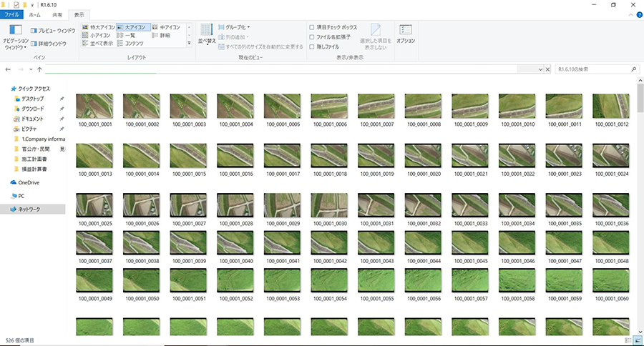Select thumbnail 100_0001_0042

329,242
